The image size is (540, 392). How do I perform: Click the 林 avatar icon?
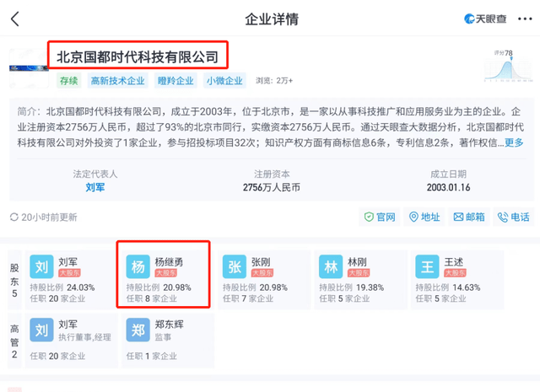click(331, 266)
